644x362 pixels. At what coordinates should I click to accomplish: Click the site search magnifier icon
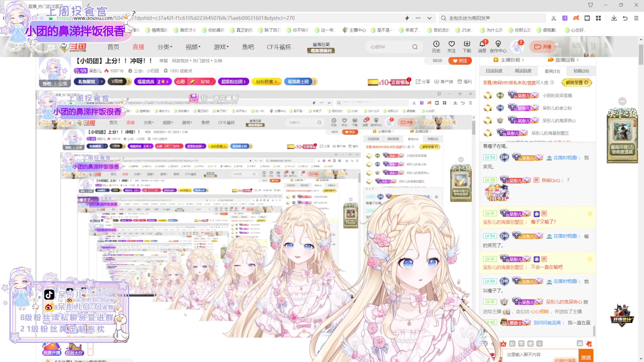click(x=415, y=47)
